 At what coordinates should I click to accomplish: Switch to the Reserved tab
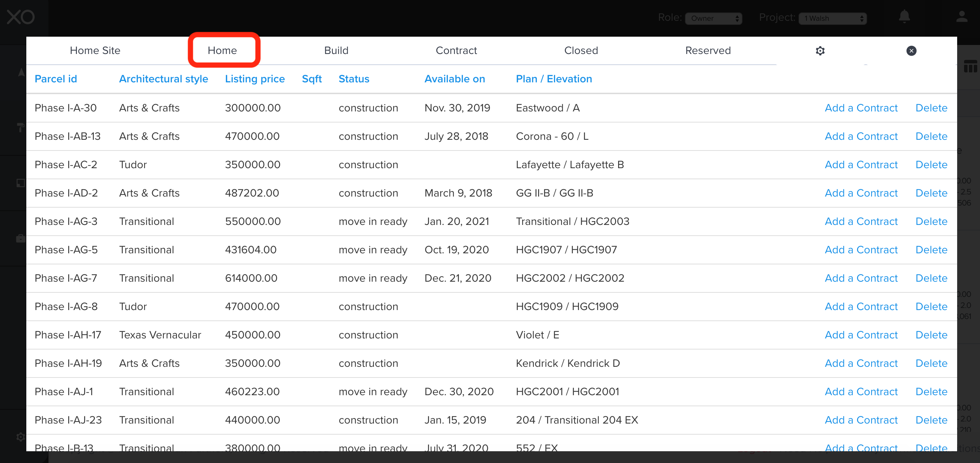[707, 51]
